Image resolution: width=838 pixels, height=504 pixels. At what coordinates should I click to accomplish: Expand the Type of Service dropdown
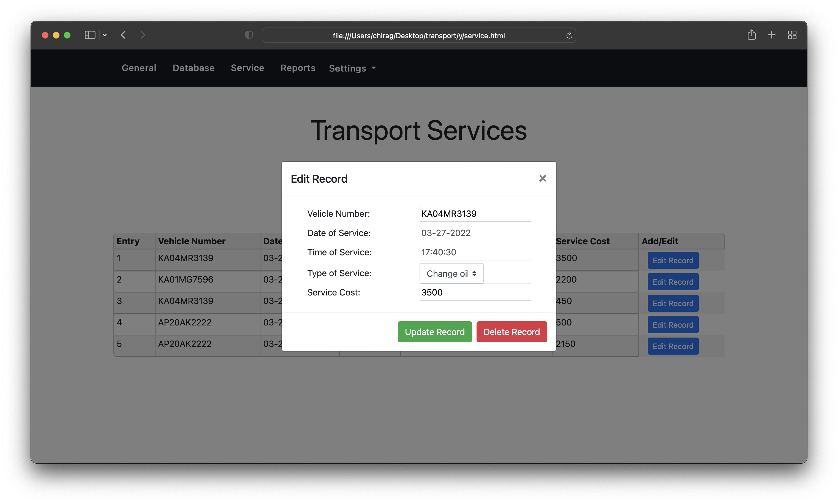click(x=451, y=273)
